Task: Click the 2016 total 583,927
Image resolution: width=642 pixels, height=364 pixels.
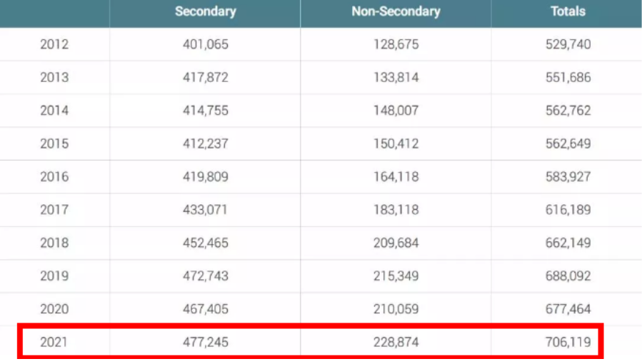Action: [568, 176]
